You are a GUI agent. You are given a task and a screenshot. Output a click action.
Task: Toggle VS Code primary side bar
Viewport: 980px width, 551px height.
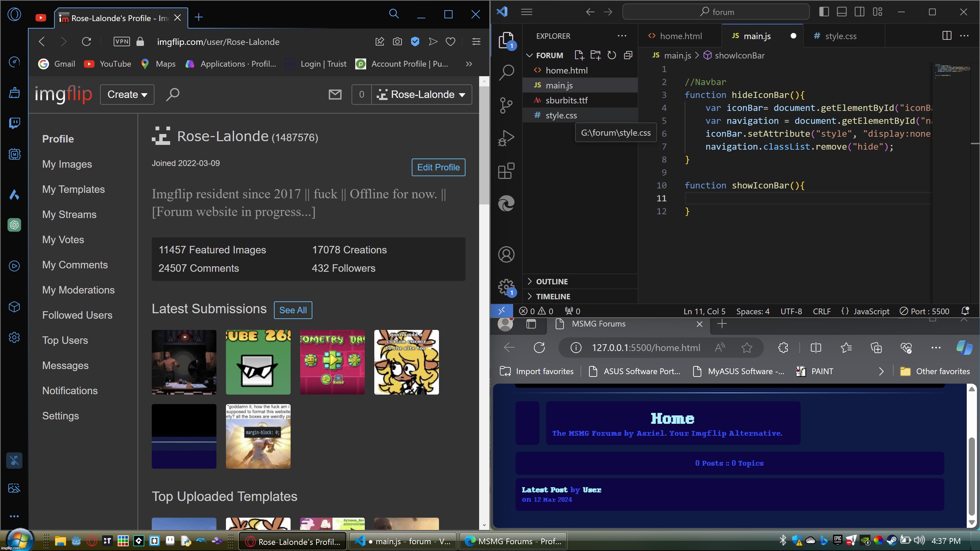pos(824,12)
